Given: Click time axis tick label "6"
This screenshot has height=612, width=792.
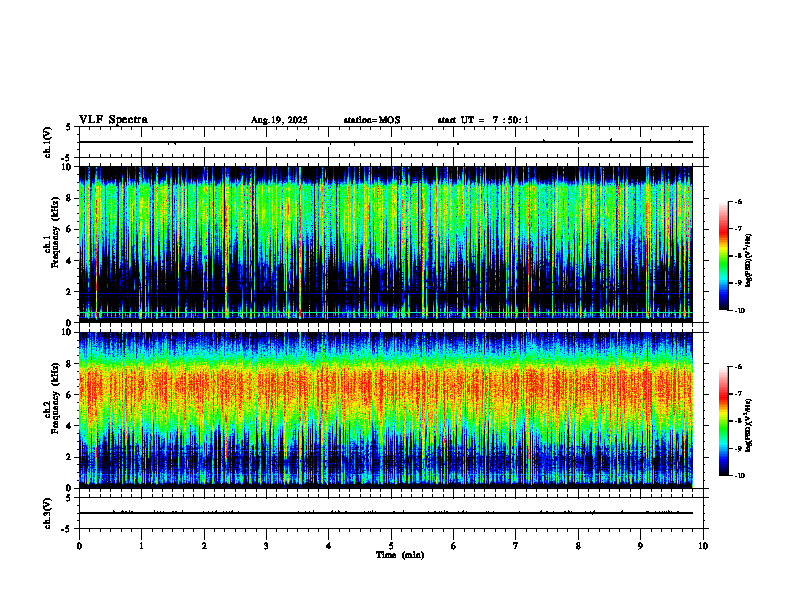Looking at the screenshot, I should click(453, 546).
